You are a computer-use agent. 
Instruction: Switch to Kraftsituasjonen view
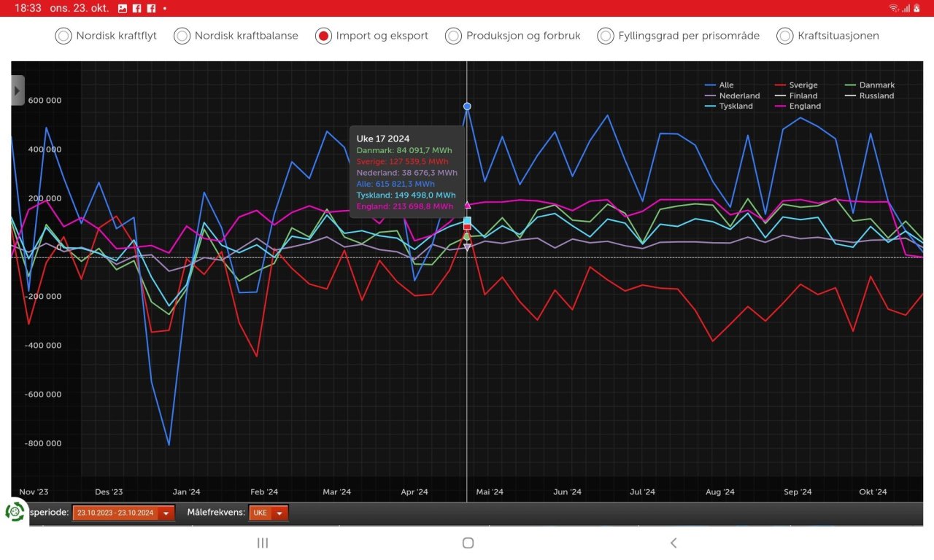(x=828, y=36)
